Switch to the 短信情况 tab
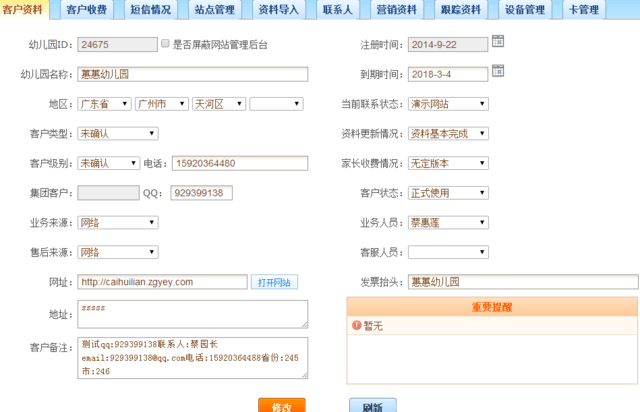Image resolution: width=640 pixels, height=412 pixels. point(151,9)
